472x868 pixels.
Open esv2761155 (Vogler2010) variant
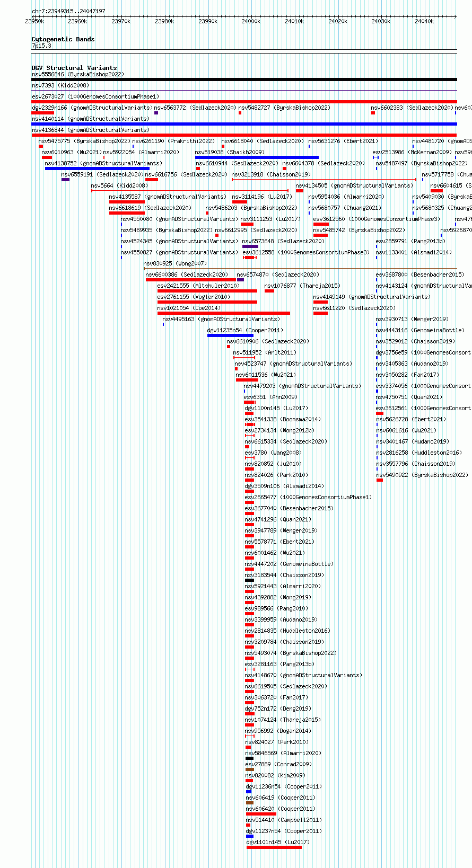coord(194,297)
